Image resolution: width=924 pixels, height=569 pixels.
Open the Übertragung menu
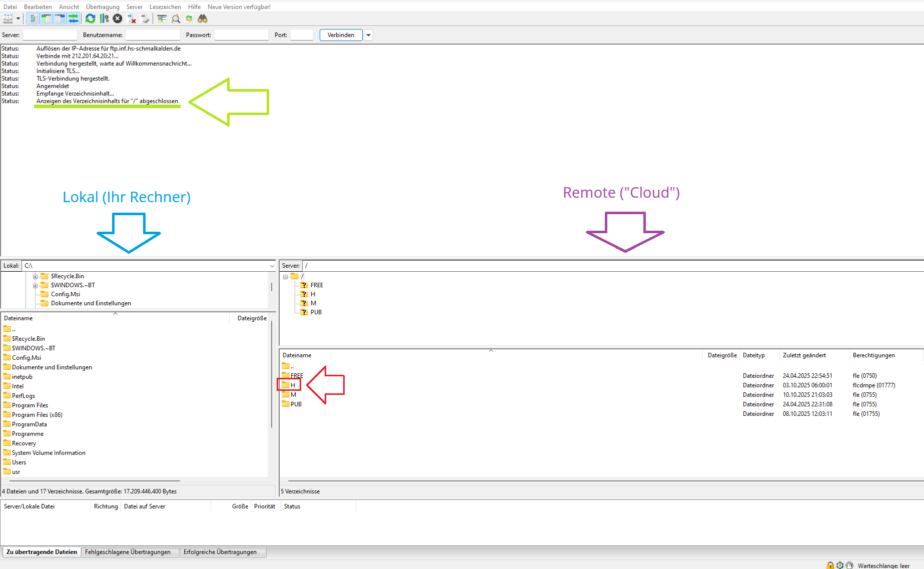coord(102,7)
